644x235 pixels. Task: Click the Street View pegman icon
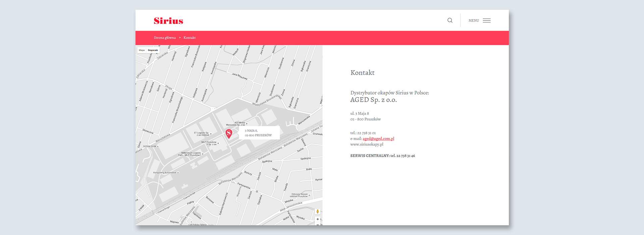(318, 211)
